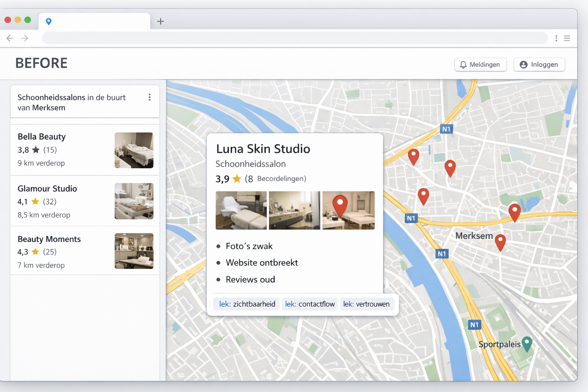Click the notification bell icon
This screenshot has width=588, height=392.
tap(464, 65)
